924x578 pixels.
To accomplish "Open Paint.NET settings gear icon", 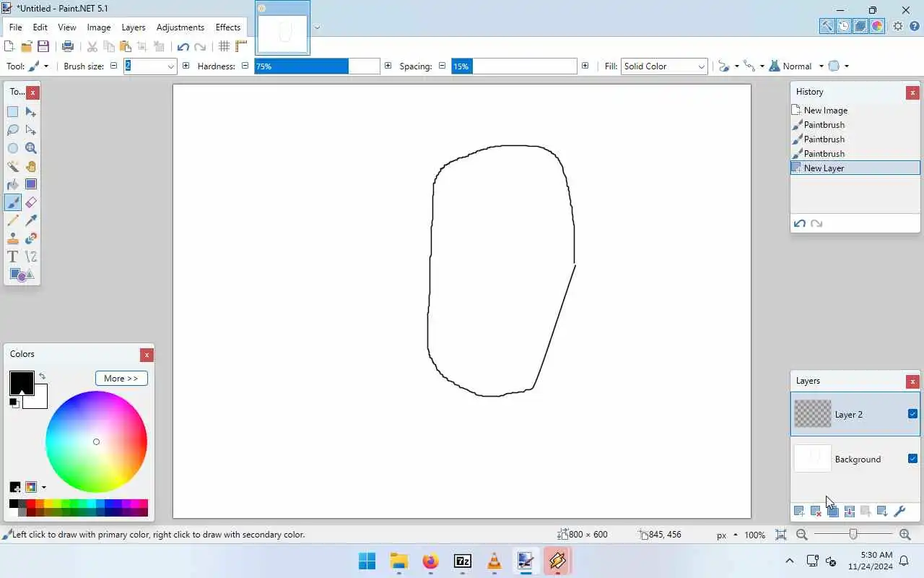I will click(x=898, y=26).
